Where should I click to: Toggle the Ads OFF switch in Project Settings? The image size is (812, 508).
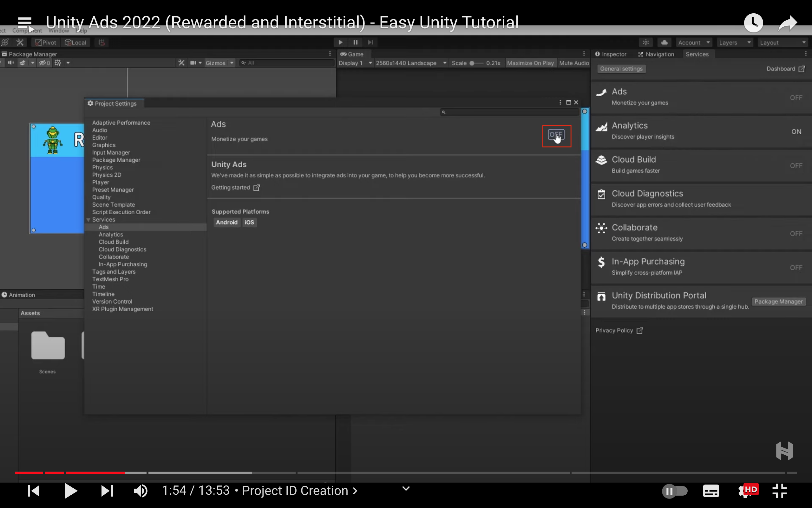tap(556, 135)
